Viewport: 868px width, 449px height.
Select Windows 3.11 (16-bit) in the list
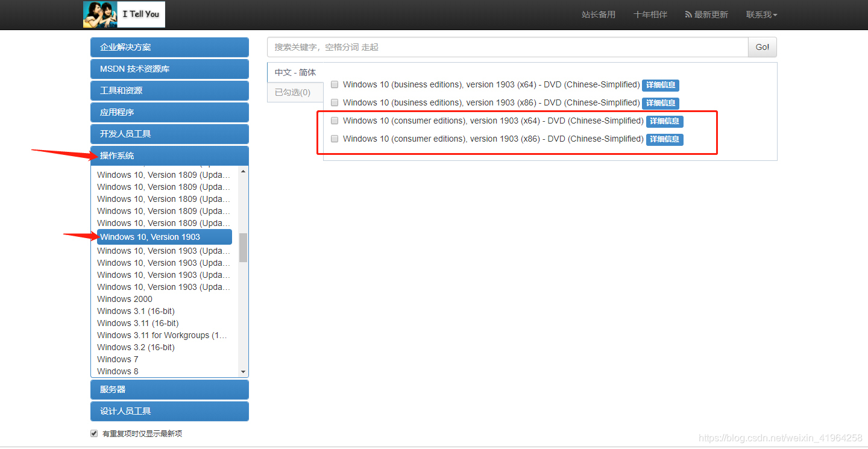(138, 323)
